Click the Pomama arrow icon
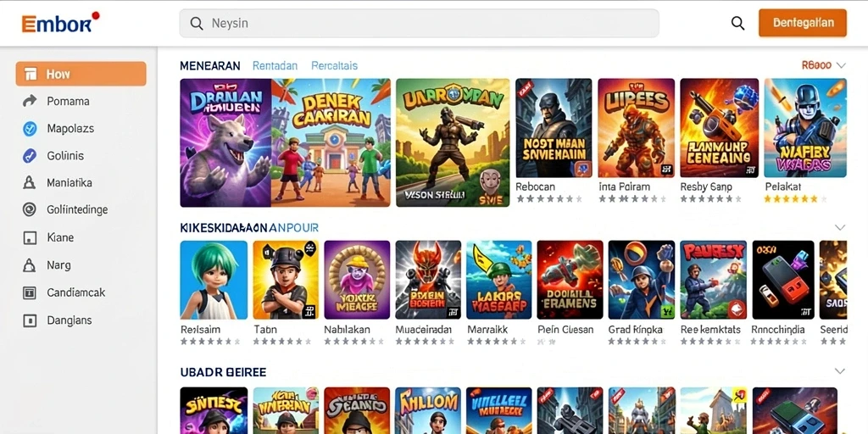Image resolution: width=868 pixels, height=434 pixels. [30, 102]
